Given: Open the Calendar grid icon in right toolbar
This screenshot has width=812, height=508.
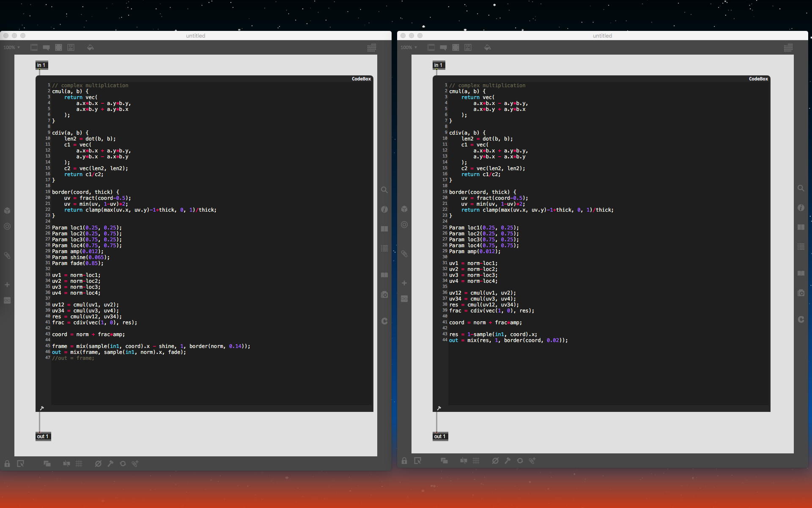Looking at the screenshot, I should coord(788,48).
